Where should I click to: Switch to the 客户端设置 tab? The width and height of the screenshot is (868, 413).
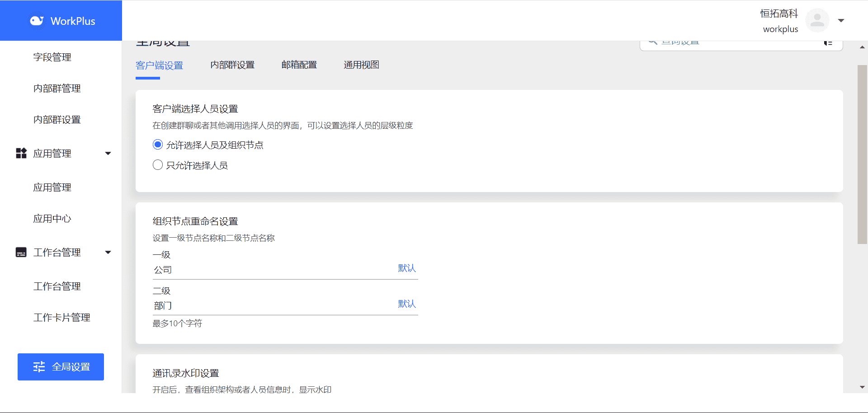[159, 66]
